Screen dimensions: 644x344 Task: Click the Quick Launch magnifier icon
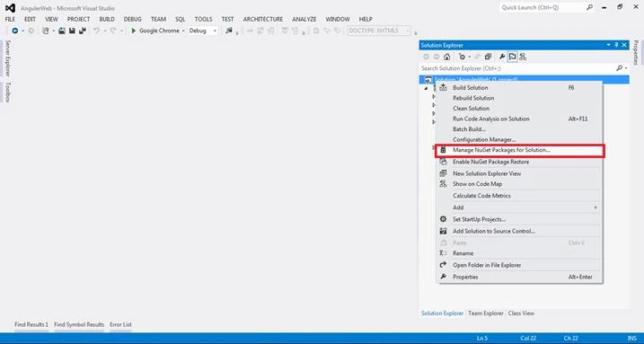click(x=590, y=7)
